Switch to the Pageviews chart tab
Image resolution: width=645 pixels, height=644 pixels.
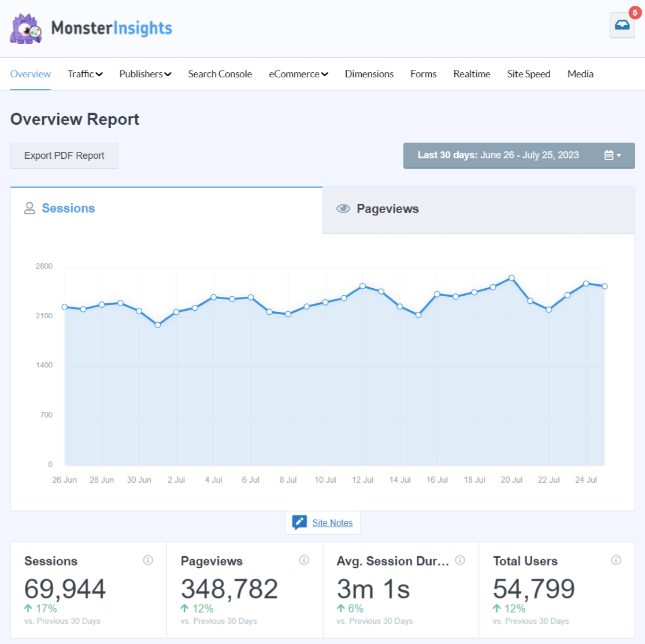(x=388, y=209)
